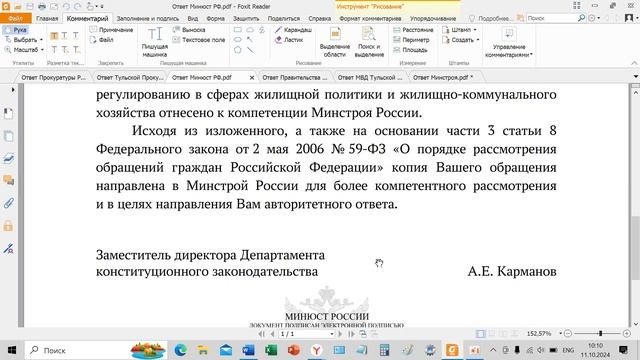Open the Windows Start menu
Screen dimensions: 640x360
12,350
